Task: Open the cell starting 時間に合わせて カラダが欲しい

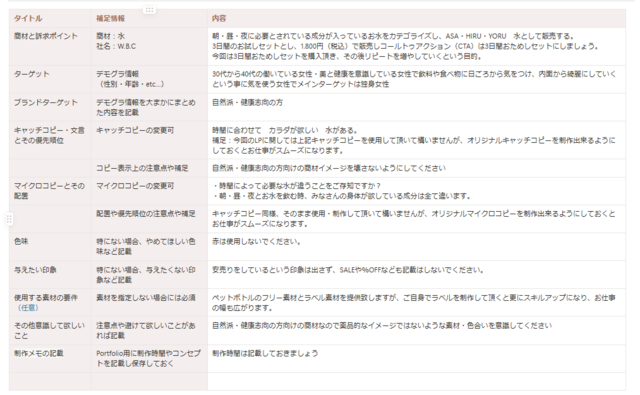Action: pyautogui.click(x=416, y=140)
